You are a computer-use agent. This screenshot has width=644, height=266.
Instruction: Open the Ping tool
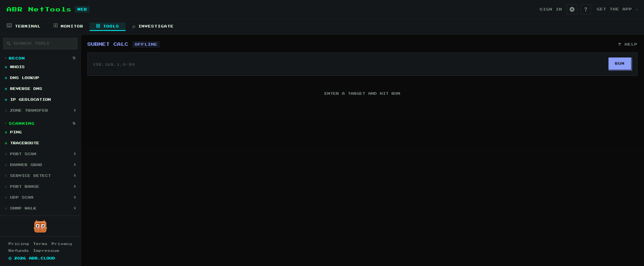(x=40, y=132)
